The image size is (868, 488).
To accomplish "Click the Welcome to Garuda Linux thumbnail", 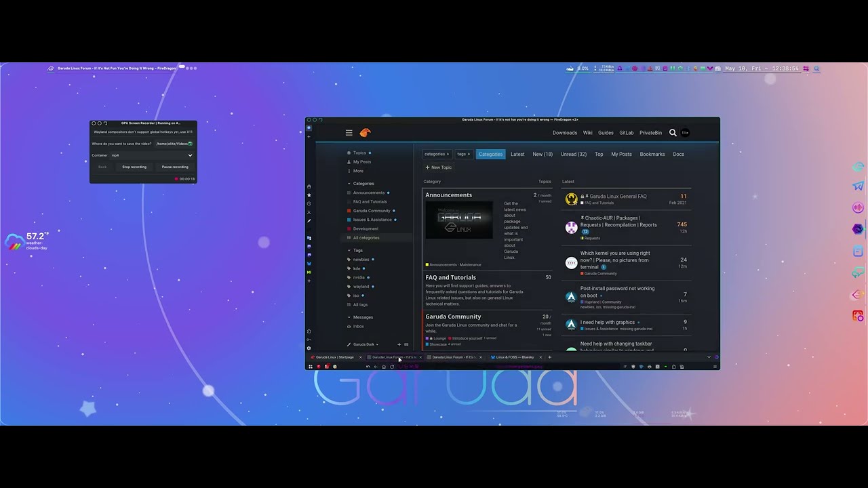I will 459,220.
